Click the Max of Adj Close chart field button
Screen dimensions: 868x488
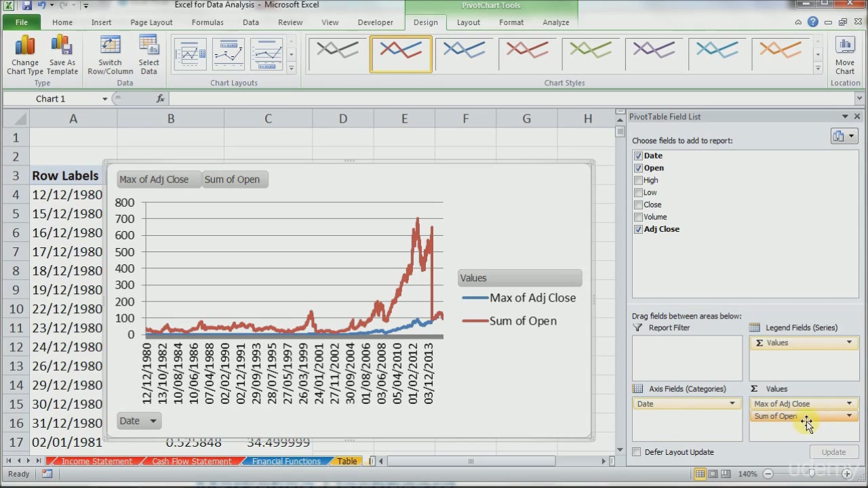pyautogui.click(x=159, y=180)
